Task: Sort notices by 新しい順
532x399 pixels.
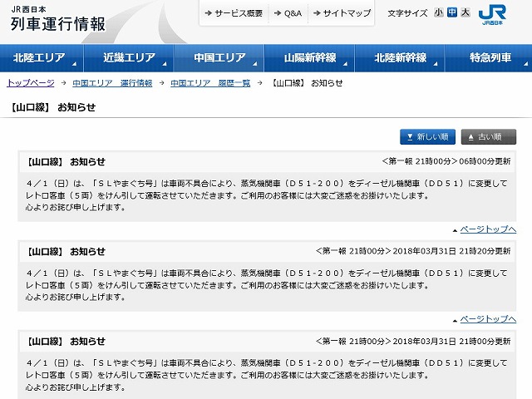Action: pos(427,136)
